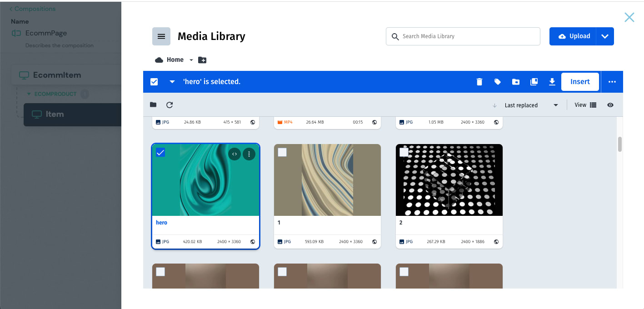Select the EcommItem component node

coord(66,75)
